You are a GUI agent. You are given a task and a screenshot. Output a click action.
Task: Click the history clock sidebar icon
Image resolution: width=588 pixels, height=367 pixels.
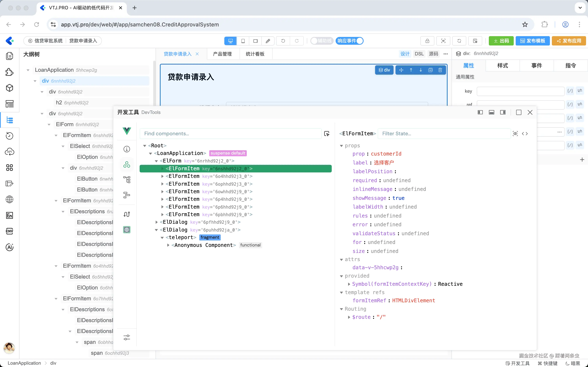pyautogui.click(x=10, y=136)
